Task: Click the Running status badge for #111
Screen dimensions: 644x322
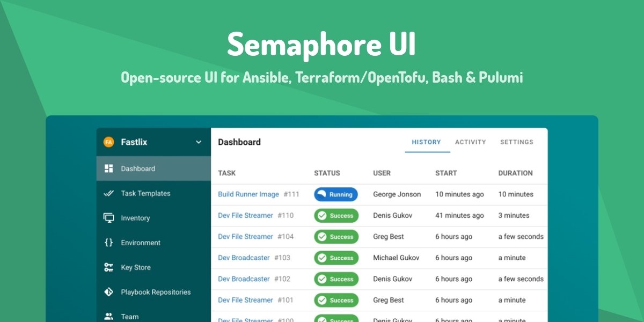Action: [x=335, y=194]
